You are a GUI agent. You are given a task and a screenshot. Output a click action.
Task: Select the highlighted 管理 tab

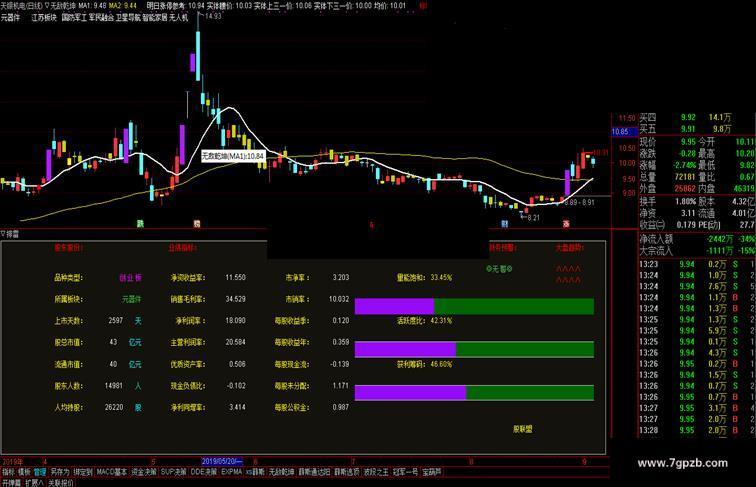(40, 472)
